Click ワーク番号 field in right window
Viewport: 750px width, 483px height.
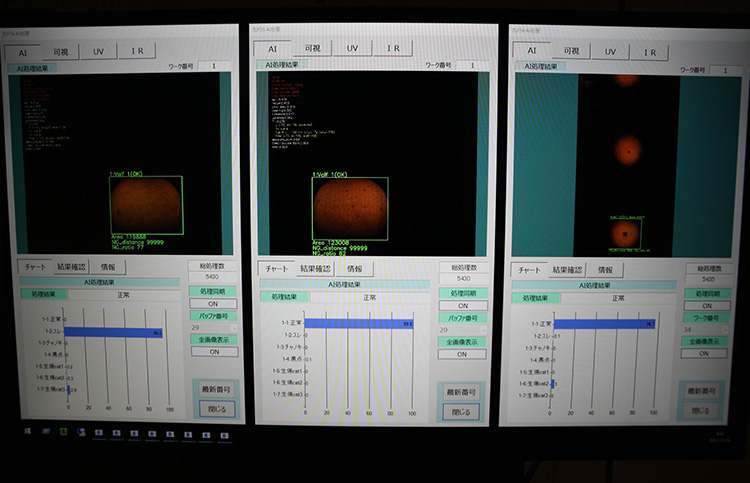pyautogui.click(x=725, y=70)
